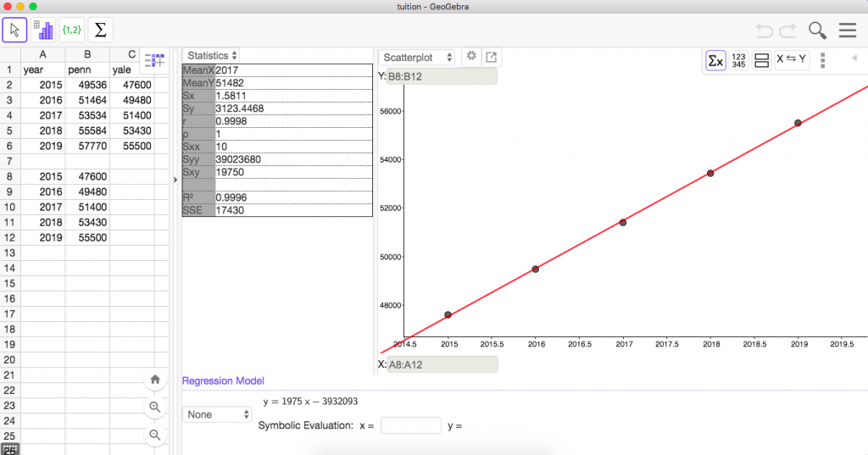Open the hamburger main menu
Screen dimensions: 868x455
pos(848,30)
